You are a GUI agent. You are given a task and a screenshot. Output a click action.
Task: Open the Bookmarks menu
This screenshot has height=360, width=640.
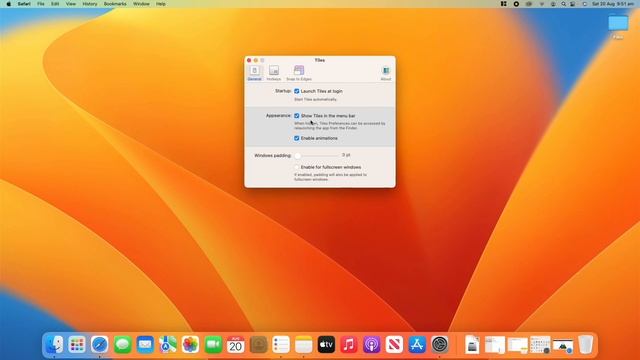tap(115, 4)
